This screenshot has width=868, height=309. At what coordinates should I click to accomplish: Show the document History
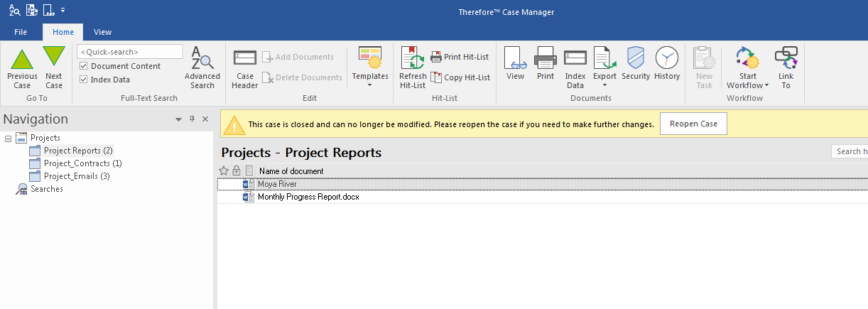(x=667, y=64)
